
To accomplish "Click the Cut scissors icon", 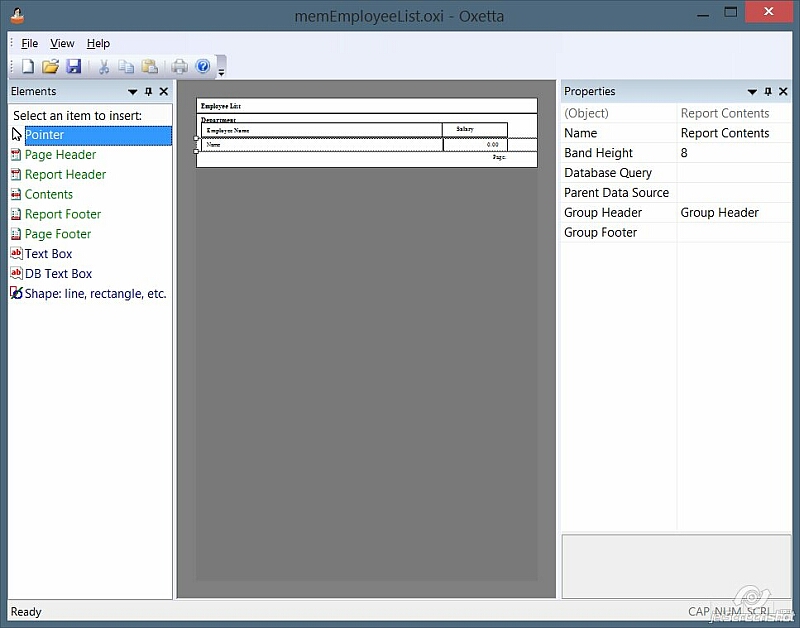I will [103, 67].
